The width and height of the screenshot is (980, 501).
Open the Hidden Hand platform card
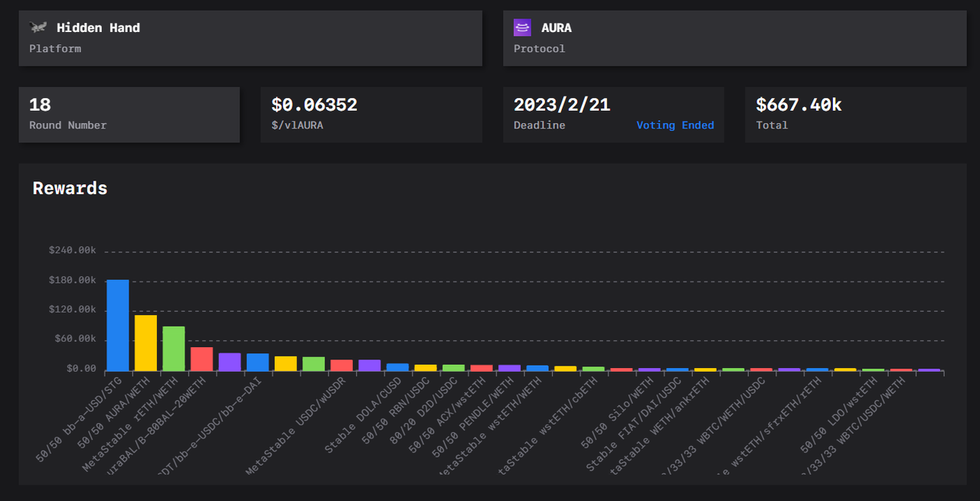point(250,38)
